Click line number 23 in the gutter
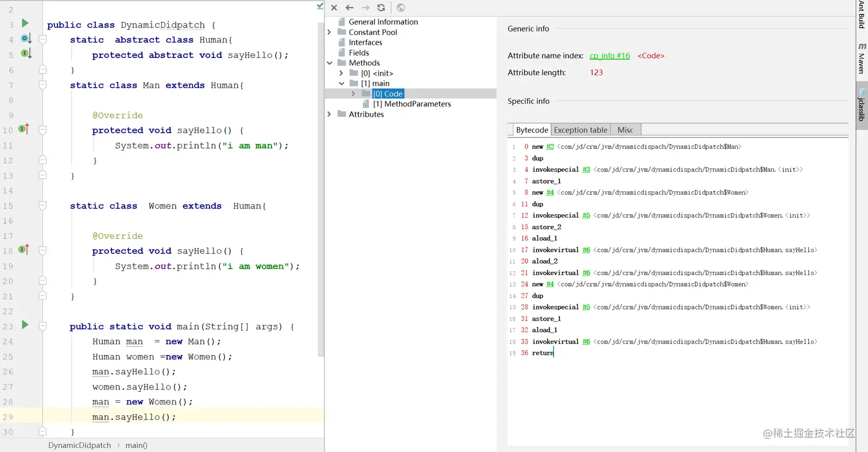The height and width of the screenshot is (452, 868). [x=7, y=326]
